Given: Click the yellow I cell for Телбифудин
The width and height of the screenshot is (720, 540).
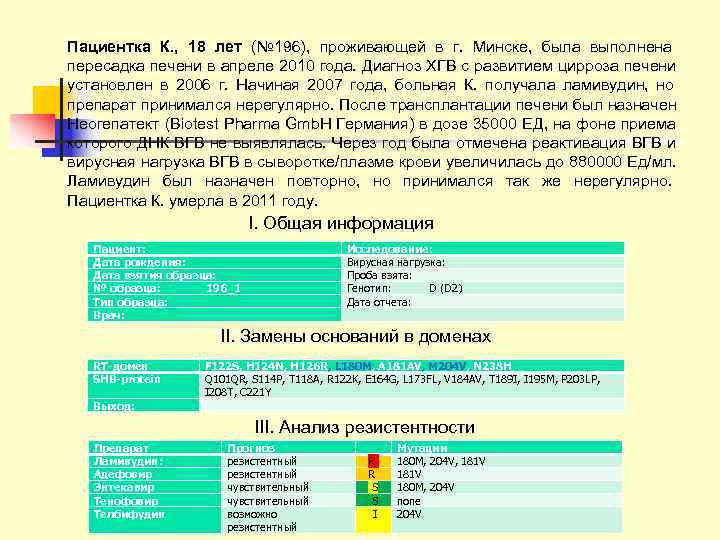Looking at the screenshot, I should pyautogui.click(x=373, y=520).
